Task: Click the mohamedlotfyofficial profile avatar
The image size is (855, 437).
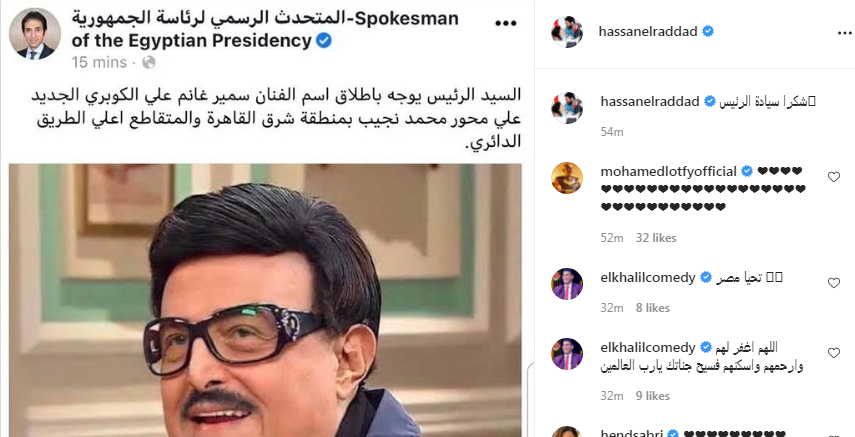Action: tap(567, 178)
